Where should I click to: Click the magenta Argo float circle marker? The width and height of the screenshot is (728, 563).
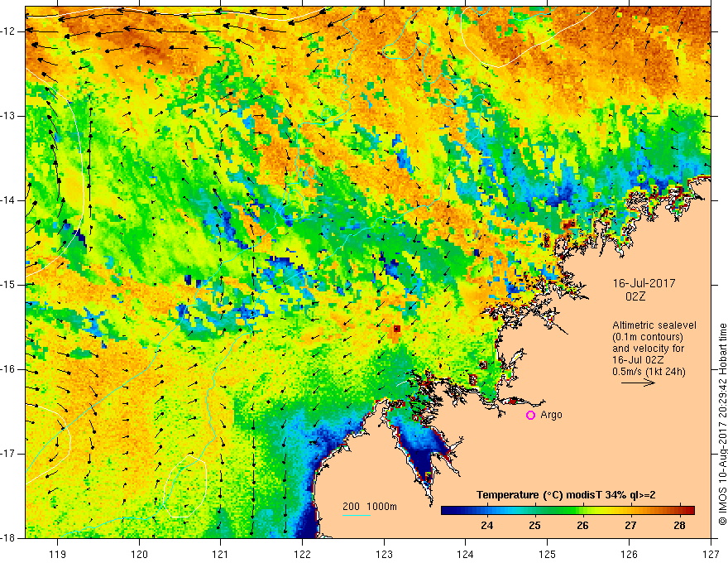point(530,416)
